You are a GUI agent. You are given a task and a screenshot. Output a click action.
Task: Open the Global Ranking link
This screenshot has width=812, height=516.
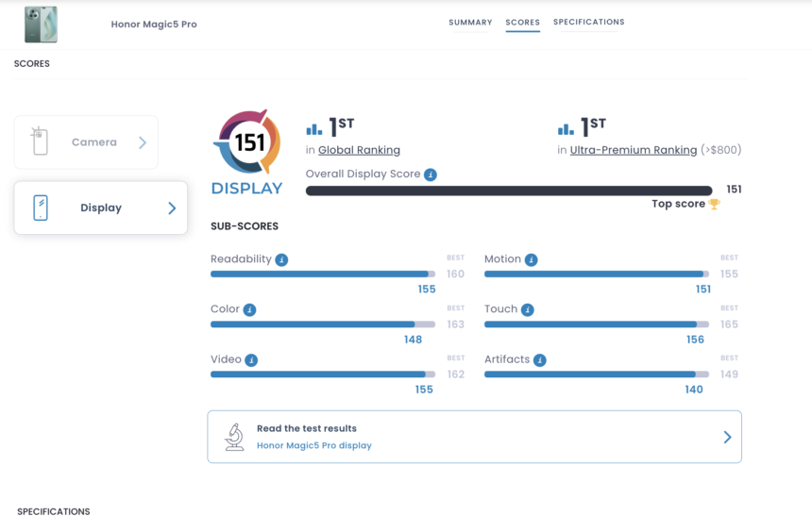[x=359, y=150]
